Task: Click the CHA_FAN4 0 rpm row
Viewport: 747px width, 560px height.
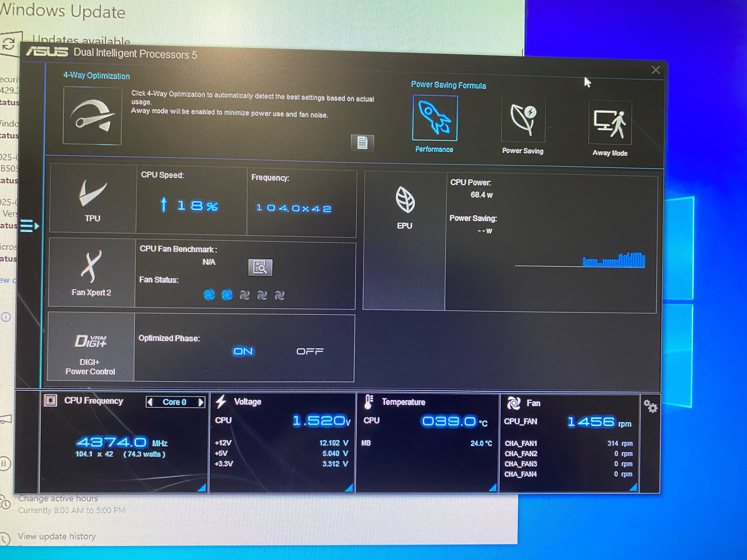Action: pos(569,474)
